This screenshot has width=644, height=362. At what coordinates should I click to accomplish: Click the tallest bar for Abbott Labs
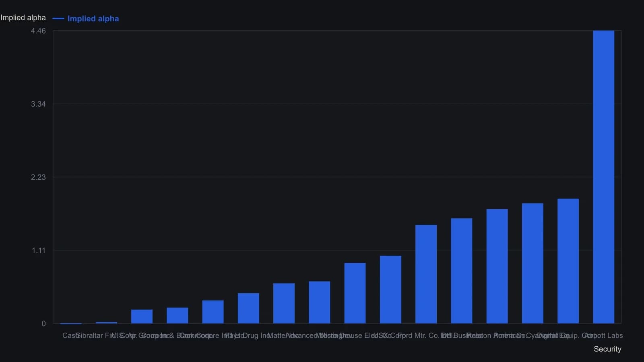603,177
